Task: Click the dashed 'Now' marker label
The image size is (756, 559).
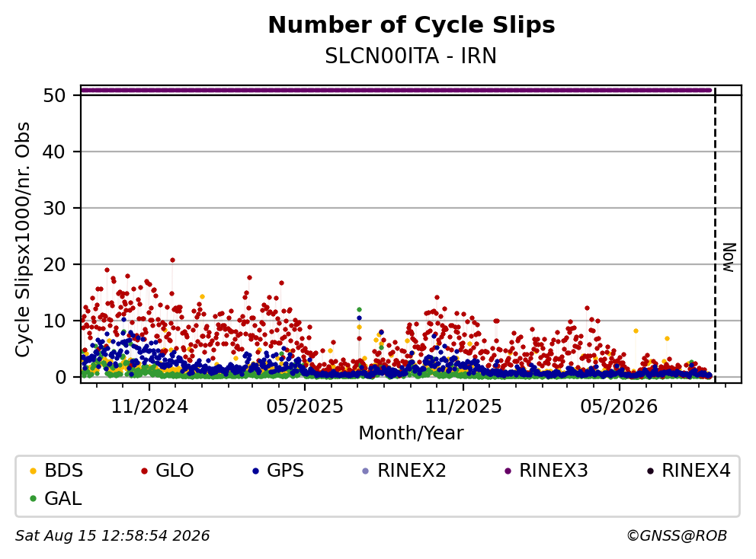Action: [x=729, y=257]
